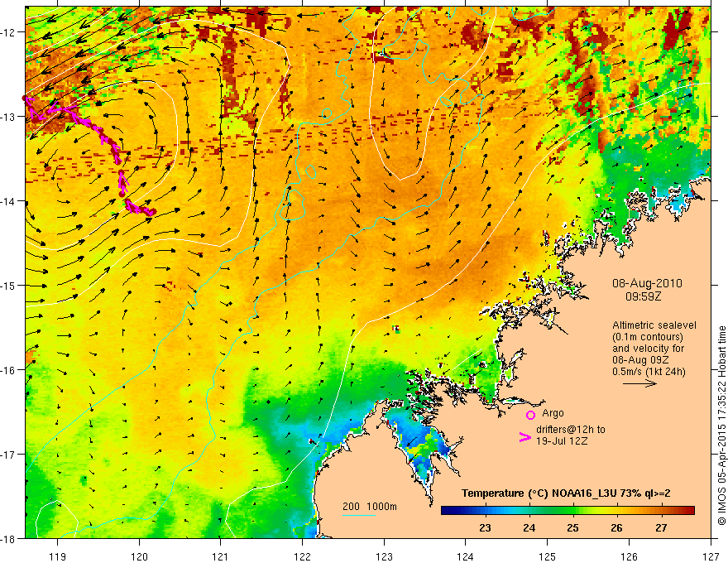
Task: Click the cyan 200 1000m isobath legend line
Action: click(359, 515)
